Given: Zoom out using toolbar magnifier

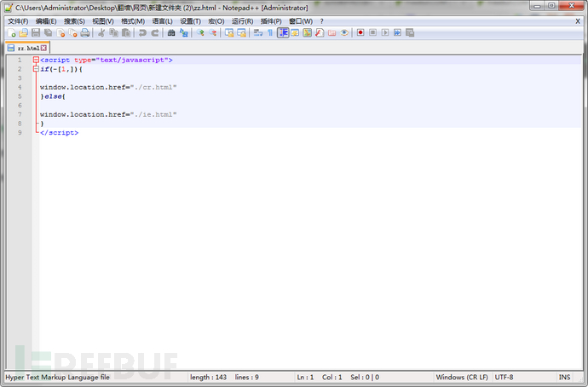Looking at the screenshot, I should point(212,33).
